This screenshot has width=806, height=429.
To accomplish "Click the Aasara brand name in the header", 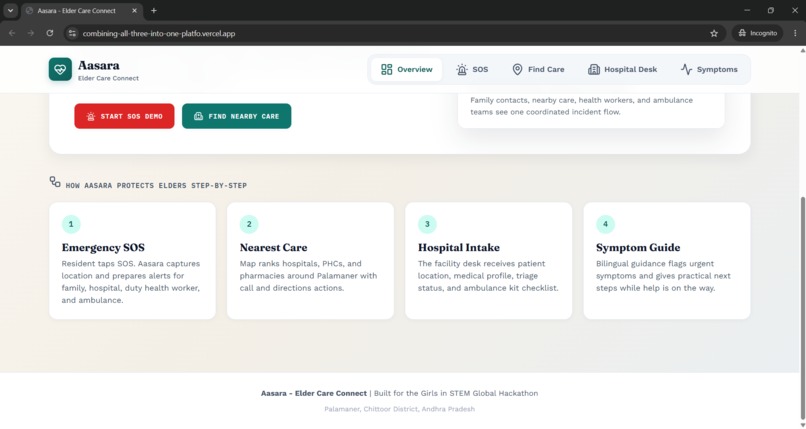I will point(99,65).
